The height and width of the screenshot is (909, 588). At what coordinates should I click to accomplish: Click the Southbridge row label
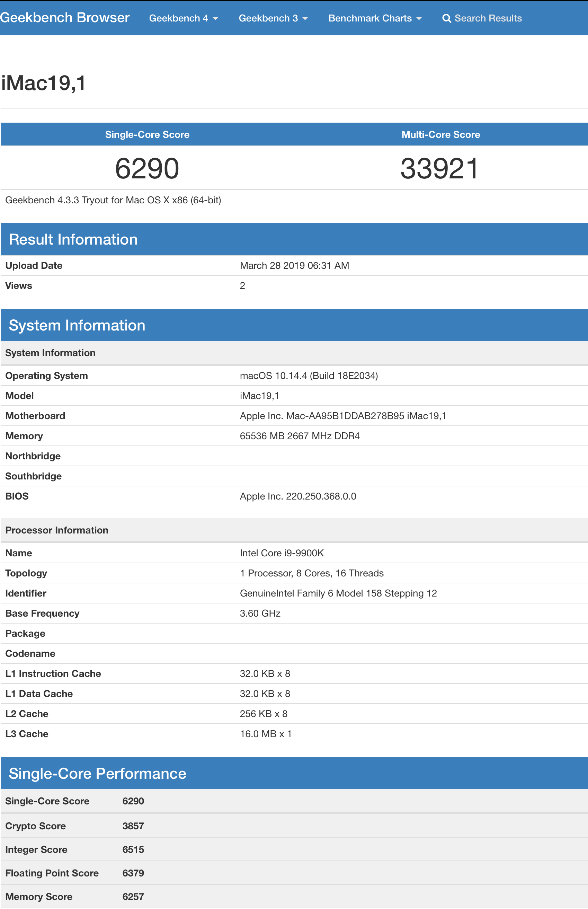(x=34, y=476)
